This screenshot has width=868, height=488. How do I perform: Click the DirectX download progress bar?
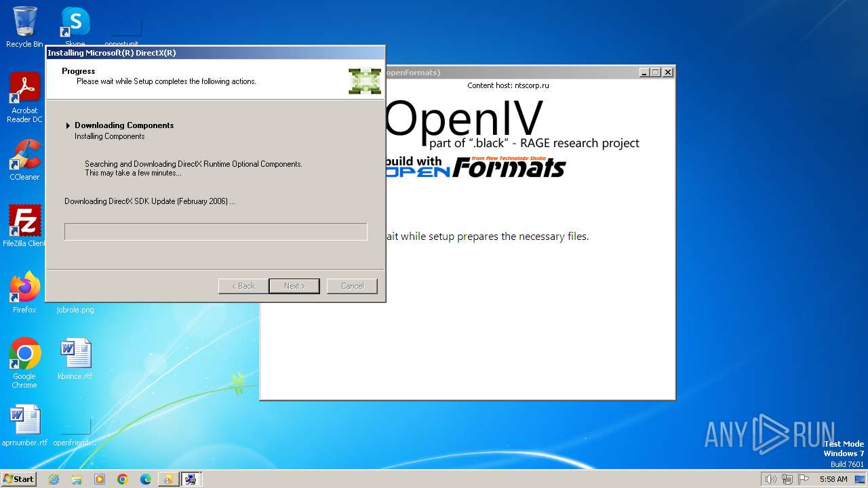[x=216, y=232]
